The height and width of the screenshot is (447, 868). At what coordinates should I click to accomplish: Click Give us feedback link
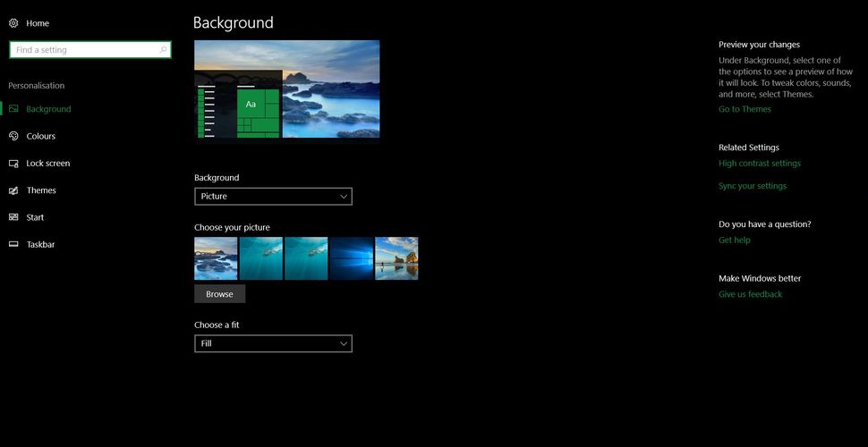tap(750, 294)
